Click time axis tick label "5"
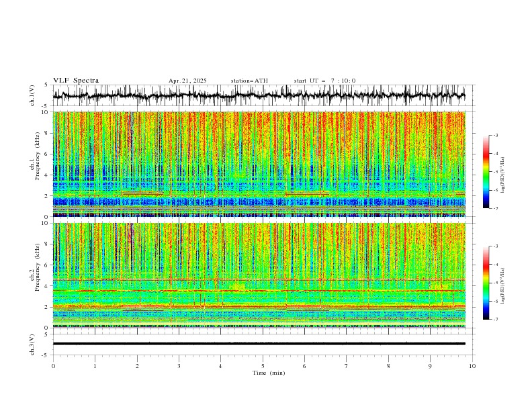532x411 pixels. (263, 366)
